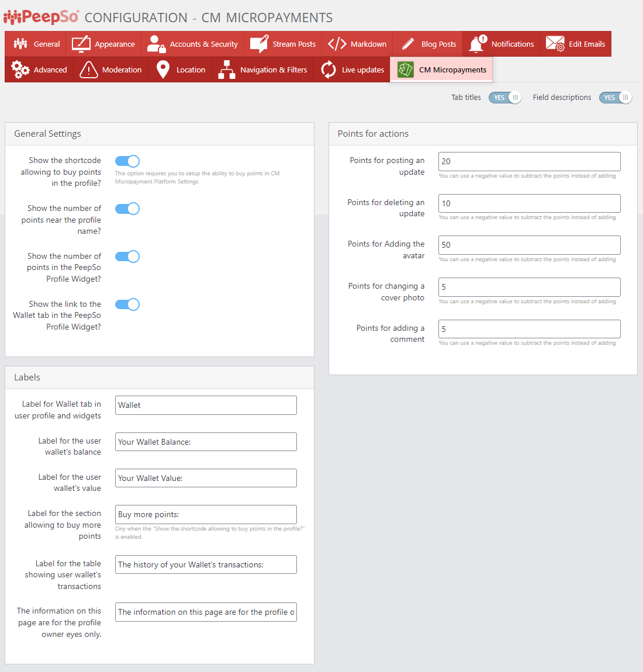This screenshot has height=672, width=643.
Task: Turn off Wallet tab link in widget
Action: click(127, 304)
